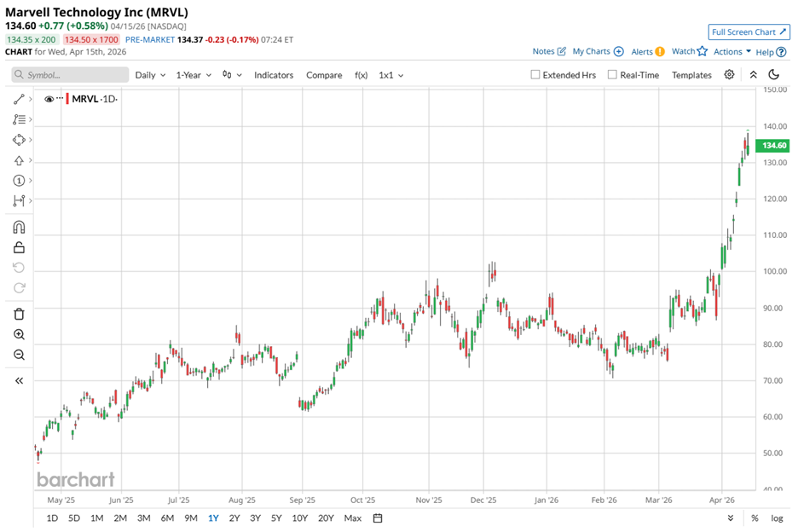Open the candlestick chart type selector
Image resolution: width=798 pixels, height=532 pixels.
232,75
